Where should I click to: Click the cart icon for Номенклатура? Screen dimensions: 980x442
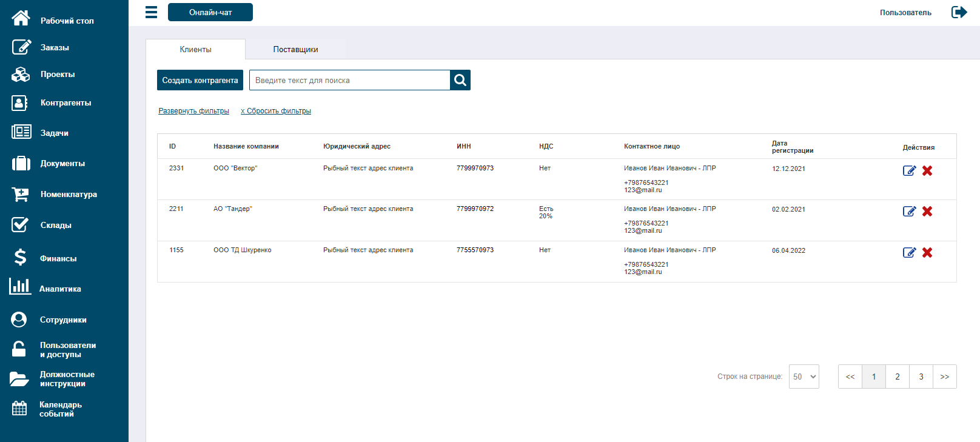point(20,194)
